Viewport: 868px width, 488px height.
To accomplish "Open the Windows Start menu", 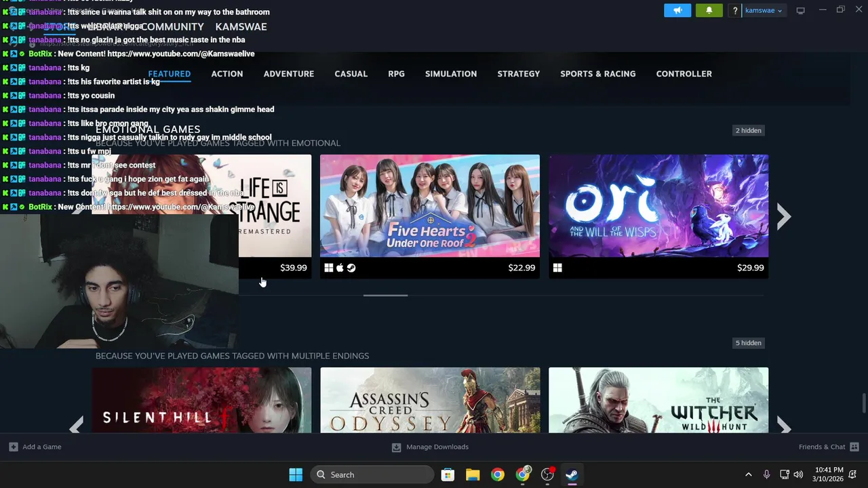I will [x=296, y=474].
